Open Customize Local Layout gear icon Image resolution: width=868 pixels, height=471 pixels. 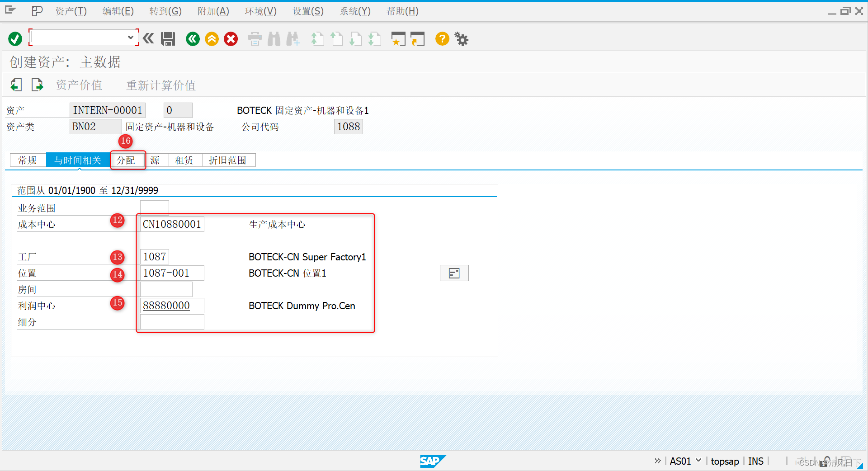[461, 39]
